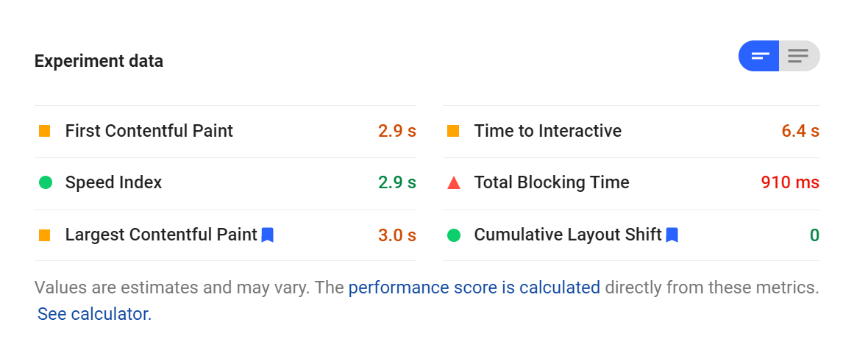Click the 6.4 s interactive time value
Screen dimensions: 868x339
pos(800,131)
